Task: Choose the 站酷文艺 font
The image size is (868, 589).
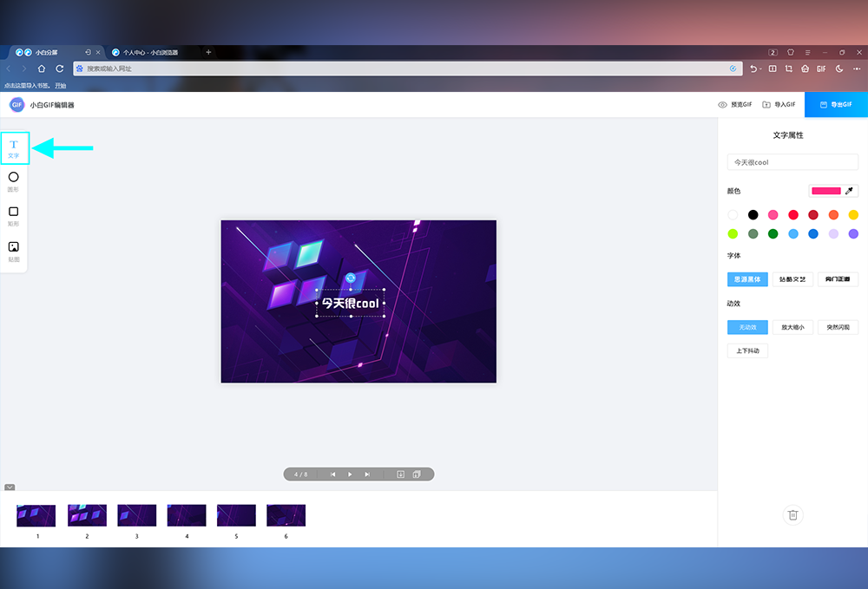Action: 792,279
